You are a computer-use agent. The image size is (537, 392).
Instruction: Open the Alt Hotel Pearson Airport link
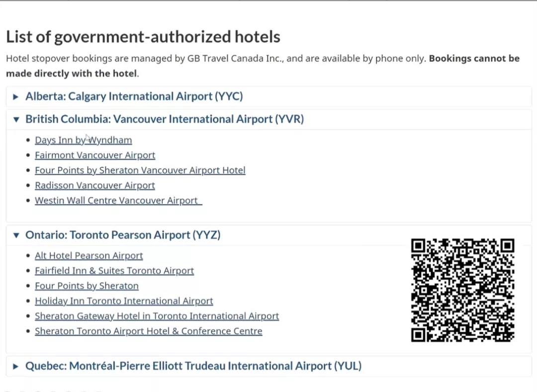point(89,256)
